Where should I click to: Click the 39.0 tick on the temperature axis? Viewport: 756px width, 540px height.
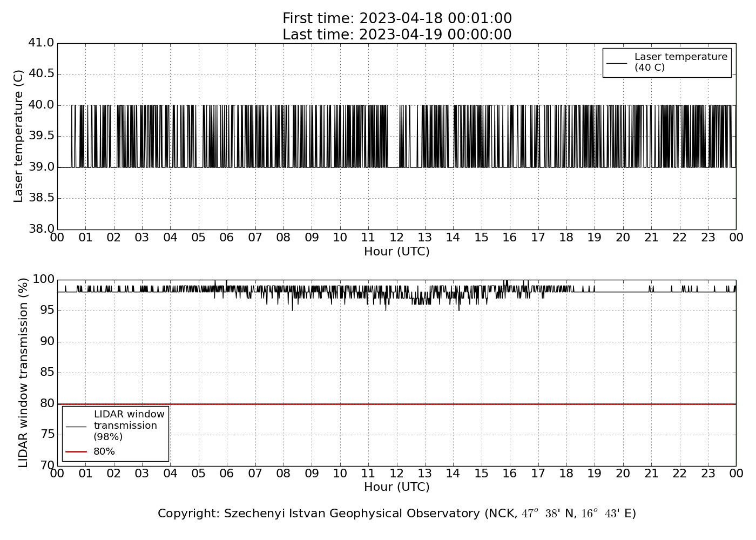click(42, 167)
